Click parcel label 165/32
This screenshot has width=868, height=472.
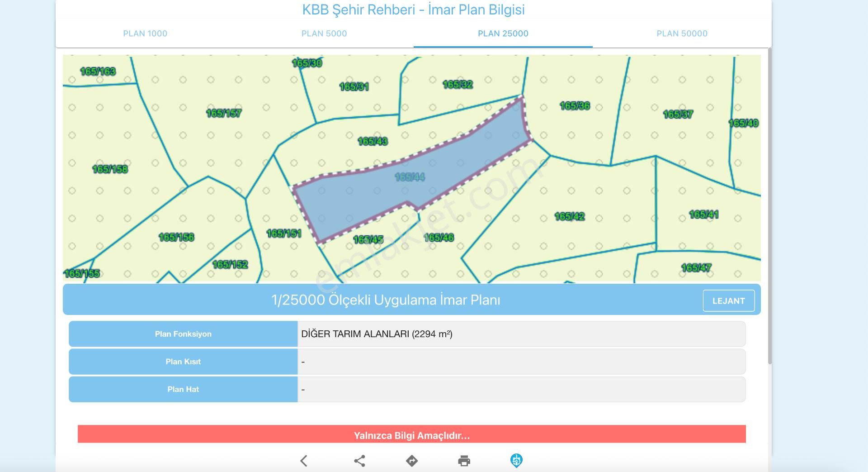pos(458,85)
